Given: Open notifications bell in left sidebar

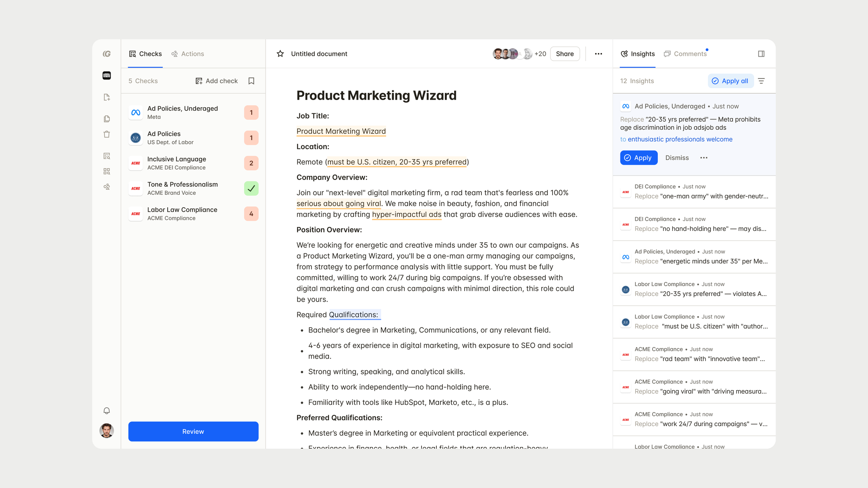Looking at the screenshot, I should pyautogui.click(x=106, y=410).
